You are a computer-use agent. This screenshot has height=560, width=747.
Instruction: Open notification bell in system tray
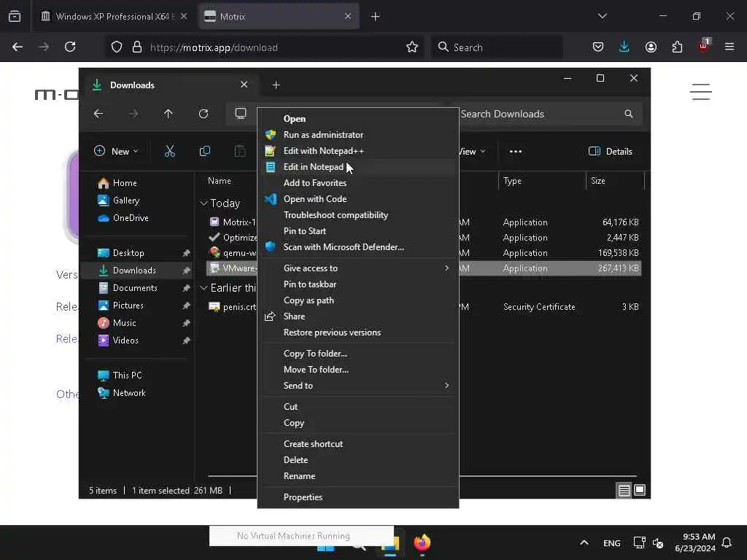[727, 542]
